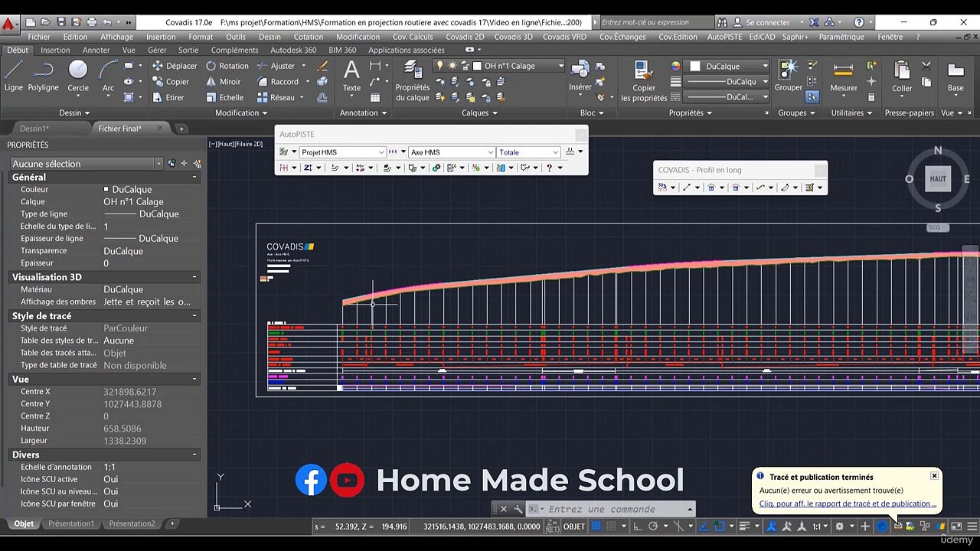Image resolution: width=980 pixels, height=551 pixels.
Task: Open the Fichier menu
Action: 39,37
